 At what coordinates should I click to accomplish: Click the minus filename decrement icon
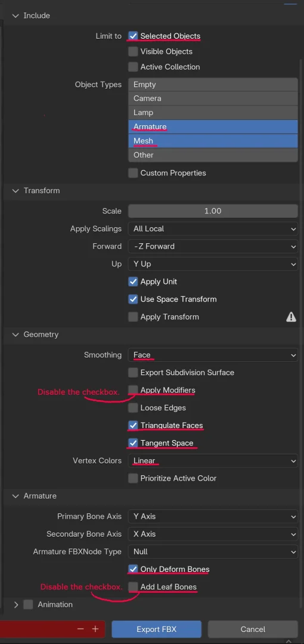[x=80, y=629]
